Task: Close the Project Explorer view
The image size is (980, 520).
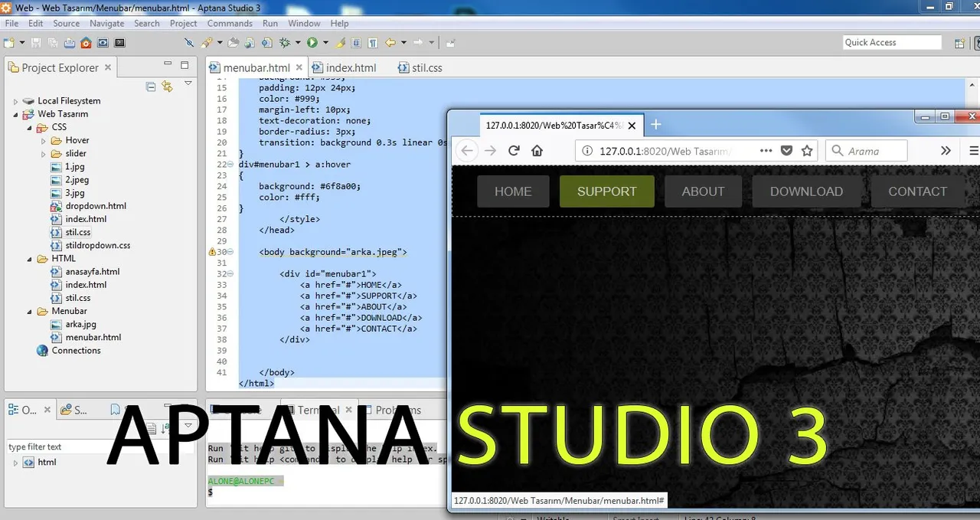Action: click(108, 67)
